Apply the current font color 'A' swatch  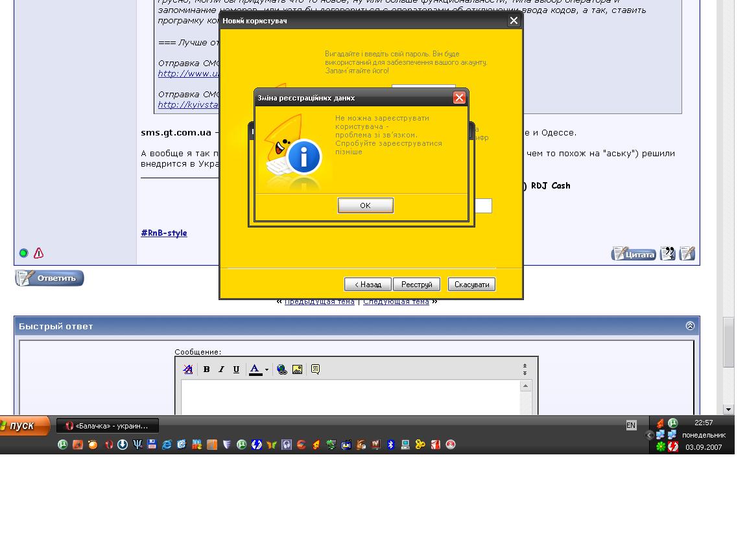(255, 369)
